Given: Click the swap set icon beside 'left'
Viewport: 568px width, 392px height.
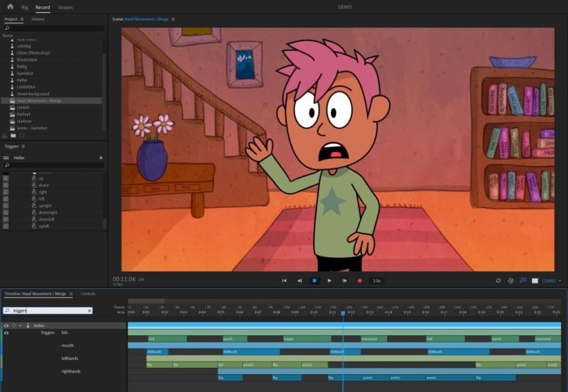Looking at the screenshot, I should pos(34,199).
